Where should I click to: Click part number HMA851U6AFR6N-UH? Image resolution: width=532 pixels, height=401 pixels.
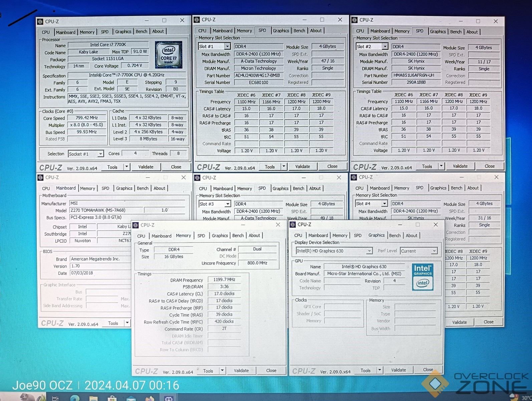[x=416, y=76]
